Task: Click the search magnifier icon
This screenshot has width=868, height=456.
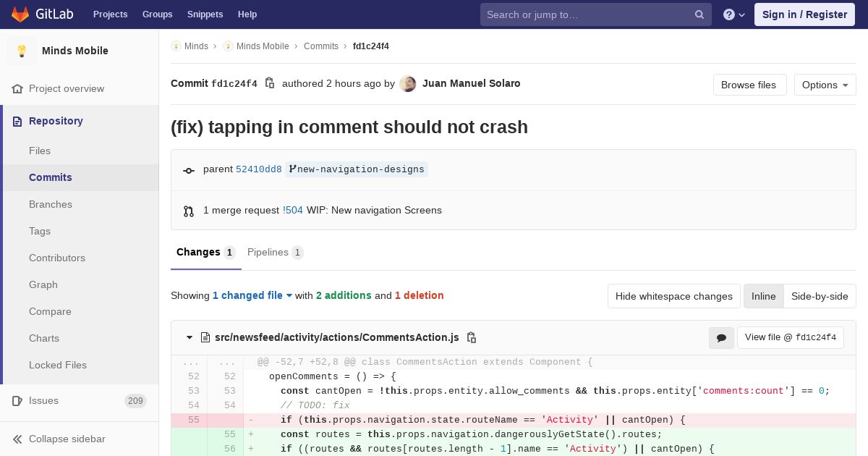Action: [x=699, y=14]
